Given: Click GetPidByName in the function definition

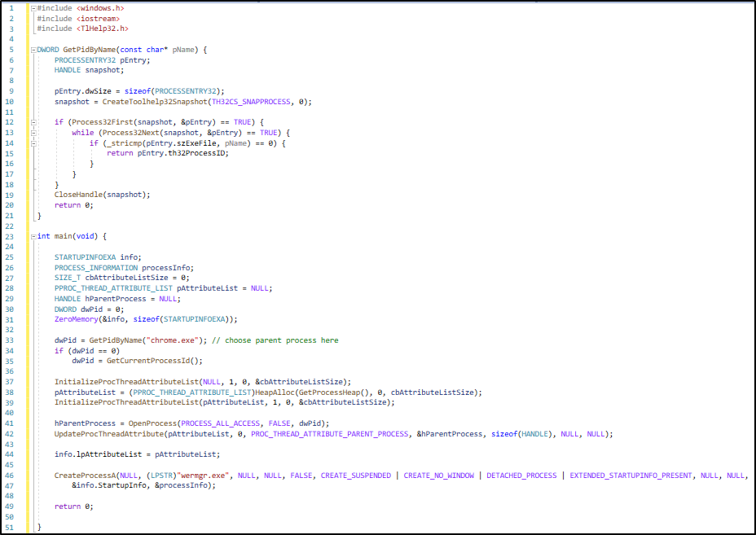Looking at the screenshot, I should [x=89, y=50].
